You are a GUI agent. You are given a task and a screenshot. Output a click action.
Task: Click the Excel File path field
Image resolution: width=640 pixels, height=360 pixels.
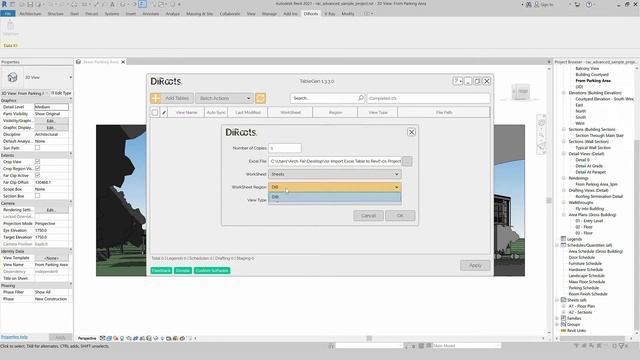click(335, 161)
